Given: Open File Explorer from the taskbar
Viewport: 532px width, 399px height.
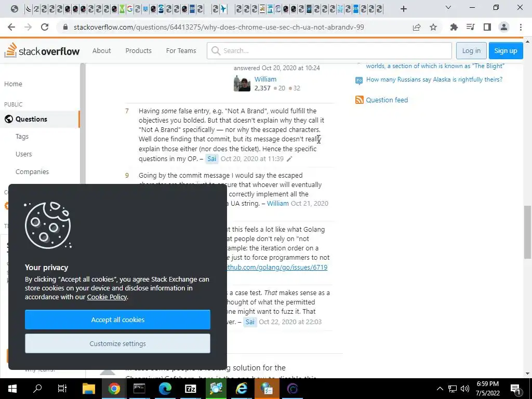Looking at the screenshot, I should click(88, 389).
